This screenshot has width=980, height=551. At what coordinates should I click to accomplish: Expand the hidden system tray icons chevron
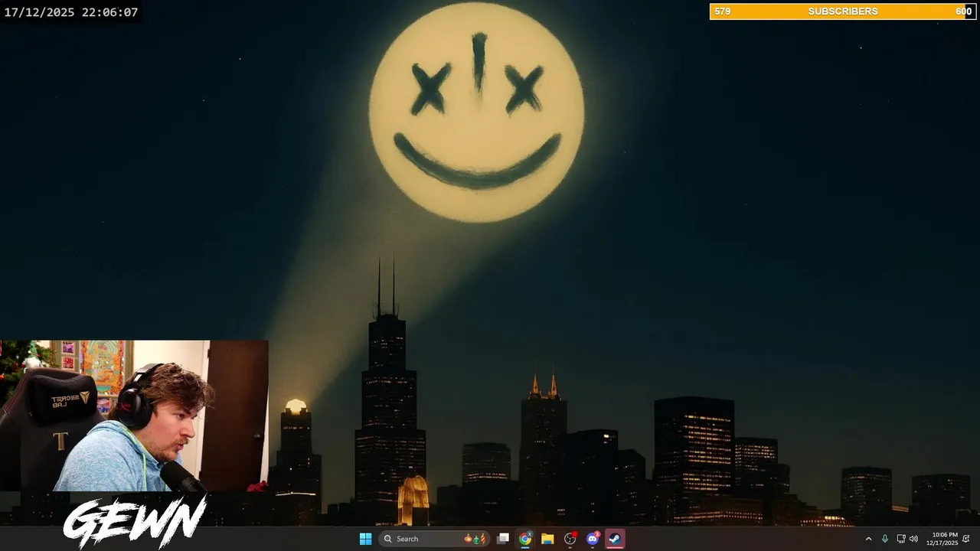(868, 539)
